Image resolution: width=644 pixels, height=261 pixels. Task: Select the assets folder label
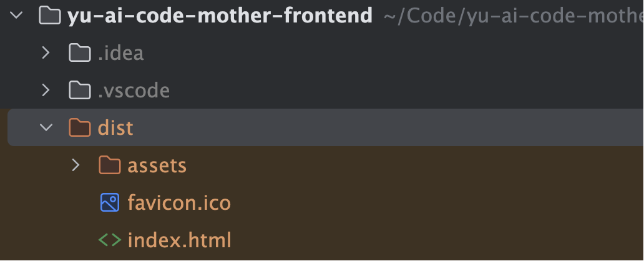(x=157, y=165)
